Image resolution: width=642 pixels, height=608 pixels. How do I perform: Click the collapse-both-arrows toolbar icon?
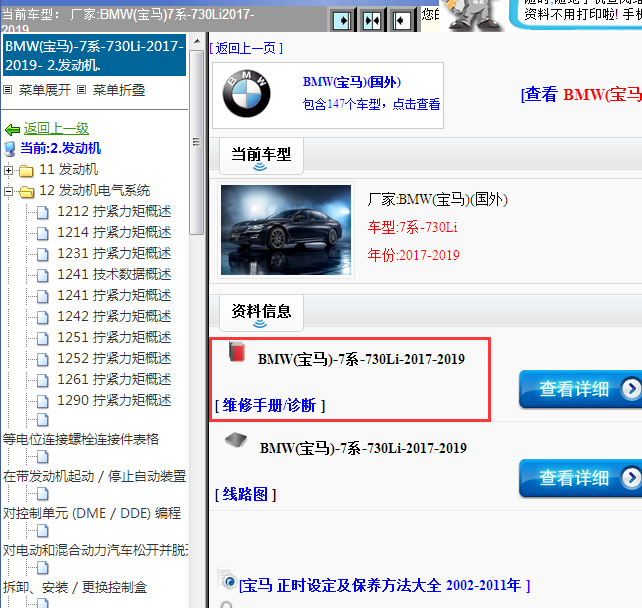(x=372, y=20)
